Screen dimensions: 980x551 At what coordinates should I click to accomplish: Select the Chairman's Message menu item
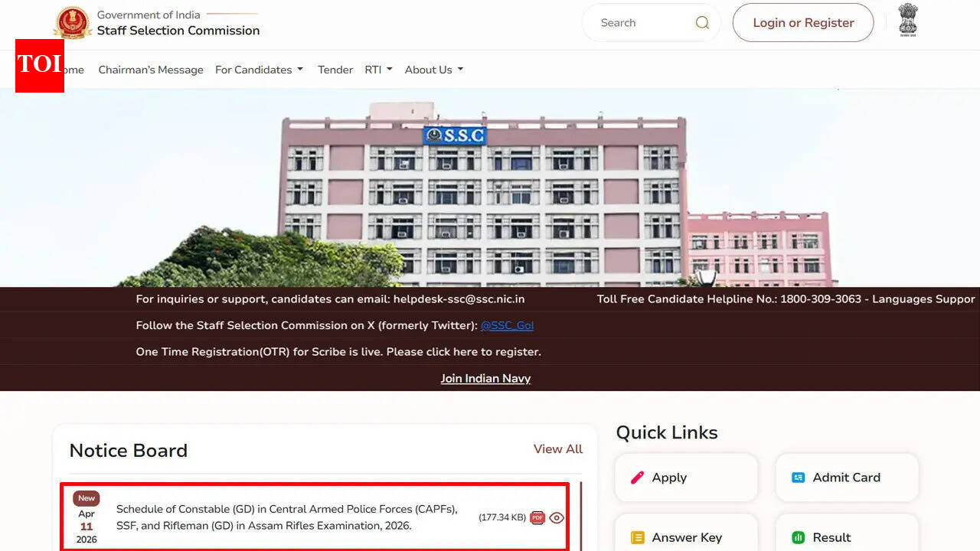pos(151,70)
